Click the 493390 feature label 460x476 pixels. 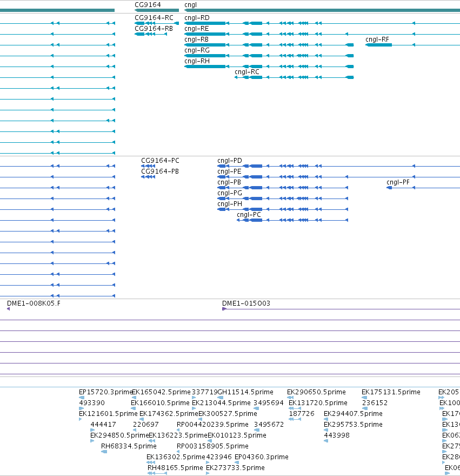click(x=92, y=403)
